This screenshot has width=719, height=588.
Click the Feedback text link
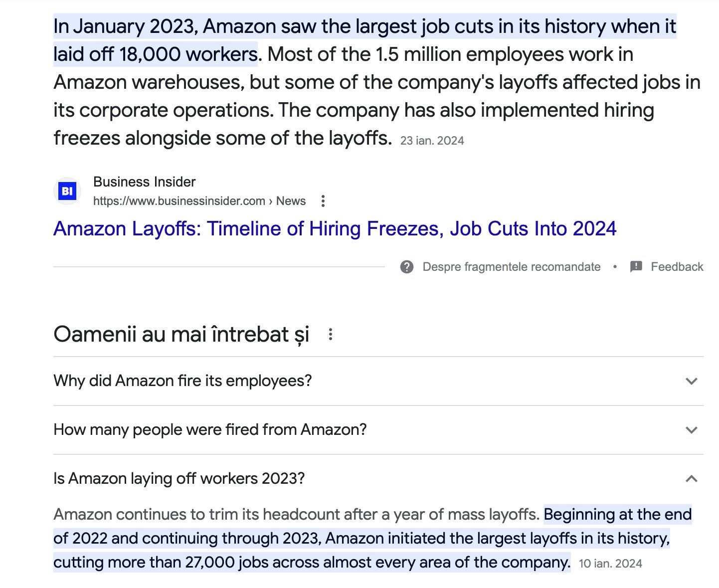coord(677,267)
